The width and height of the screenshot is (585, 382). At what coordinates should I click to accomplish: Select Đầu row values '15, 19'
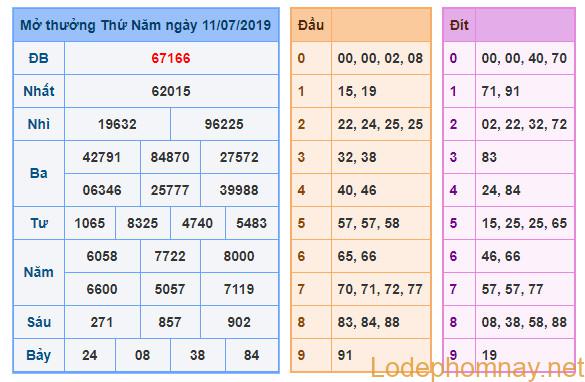click(x=357, y=91)
